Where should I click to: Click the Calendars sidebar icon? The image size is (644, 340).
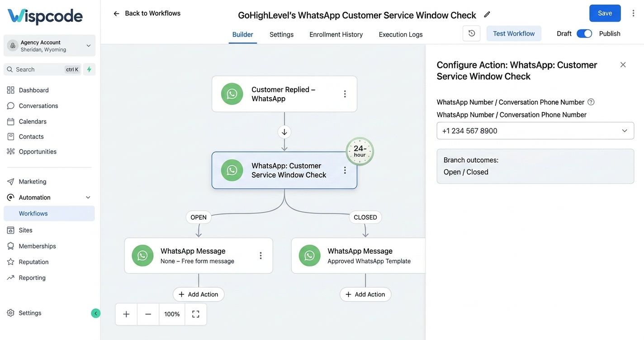coord(11,121)
